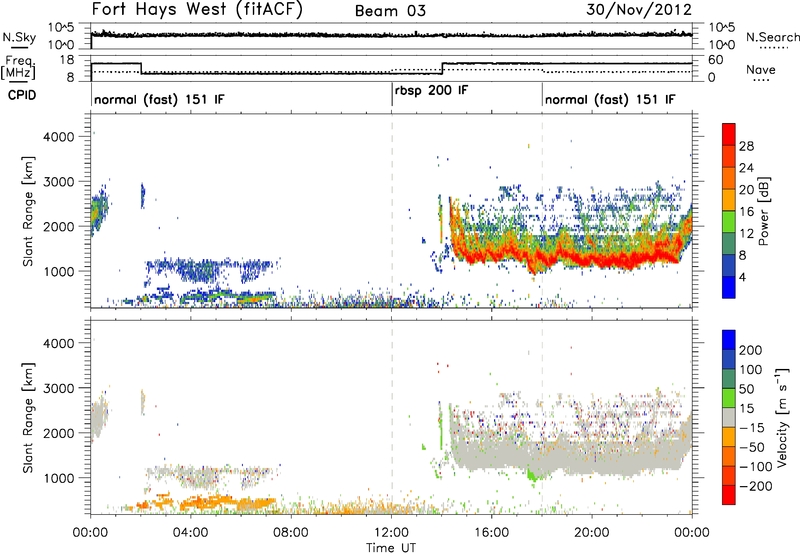
Task: Pick the Velocity segment between 50 and 100
Action: pos(729,379)
